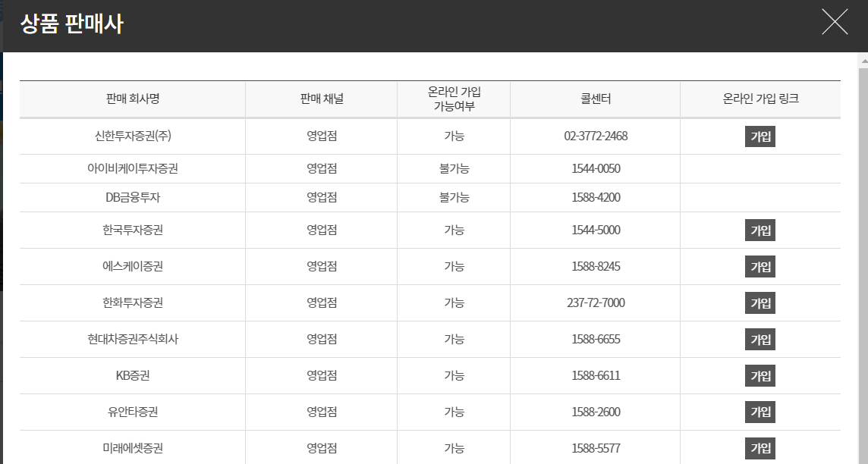Click call center number 02-3772-2468

click(x=596, y=136)
